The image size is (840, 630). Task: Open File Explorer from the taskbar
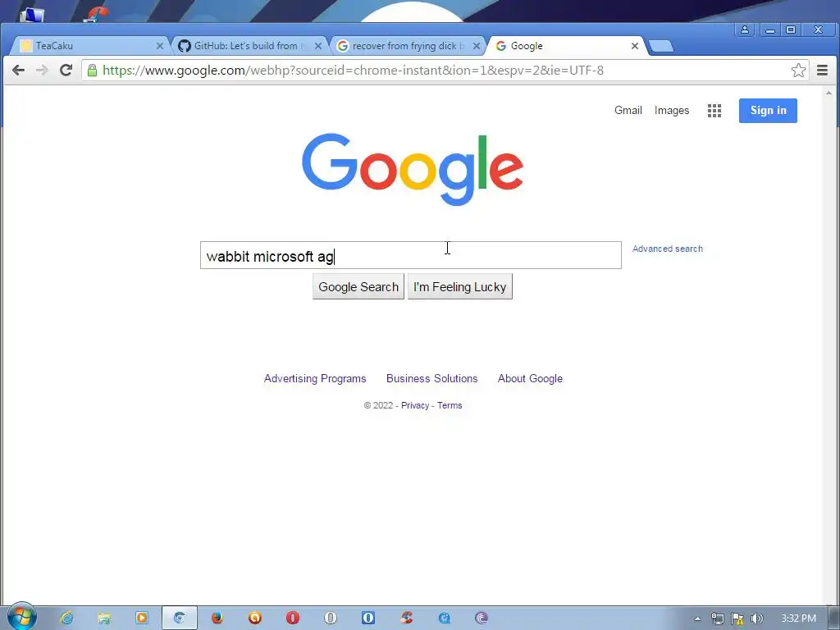click(104, 619)
